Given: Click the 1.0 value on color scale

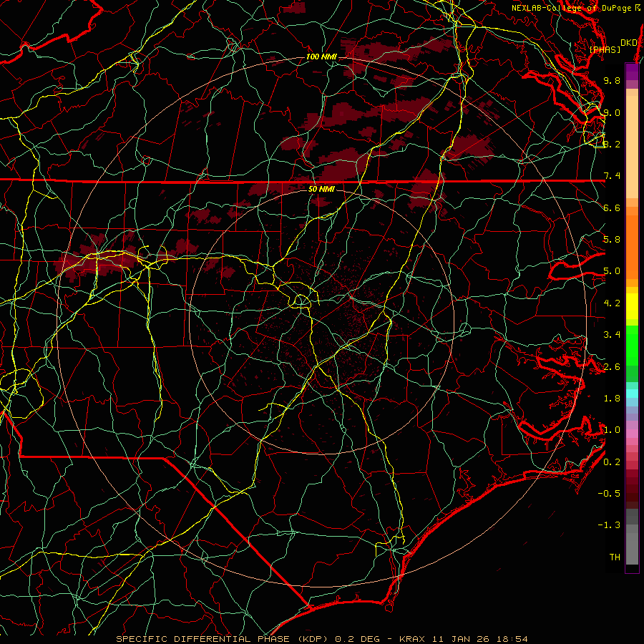Looking at the screenshot, I should 612,430.
